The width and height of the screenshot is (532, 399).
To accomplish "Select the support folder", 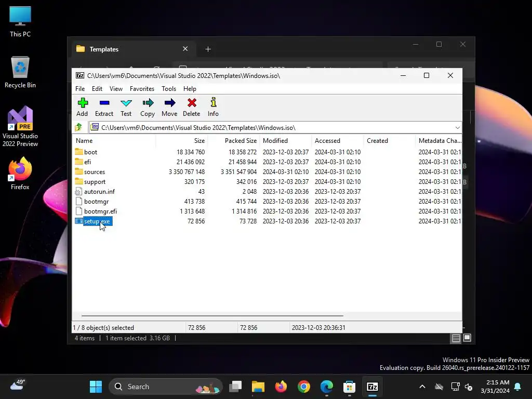I will pos(95,181).
